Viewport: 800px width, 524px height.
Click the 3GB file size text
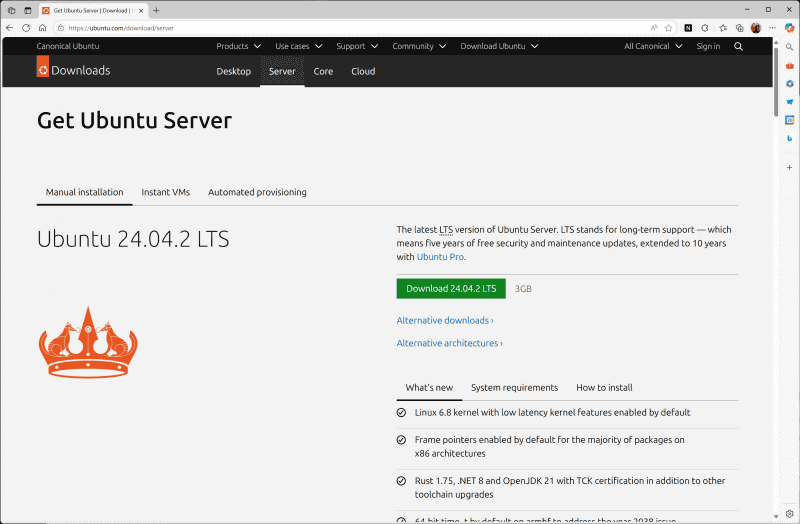523,289
